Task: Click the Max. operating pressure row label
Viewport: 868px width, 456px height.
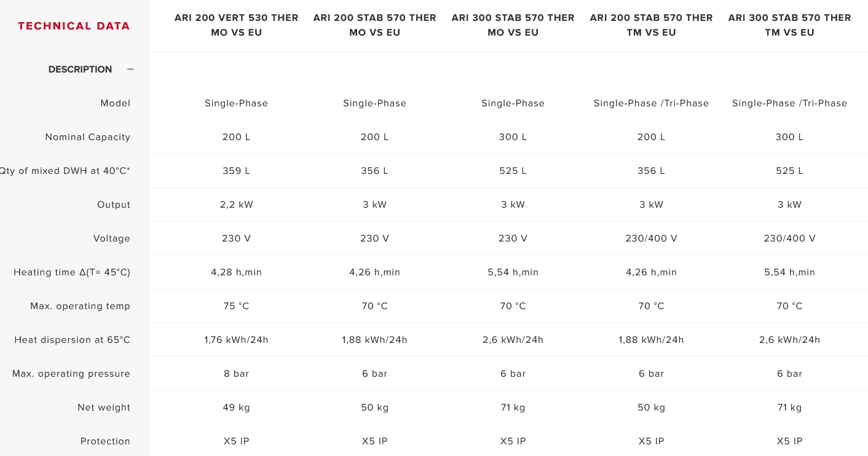Action: coord(71,374)
